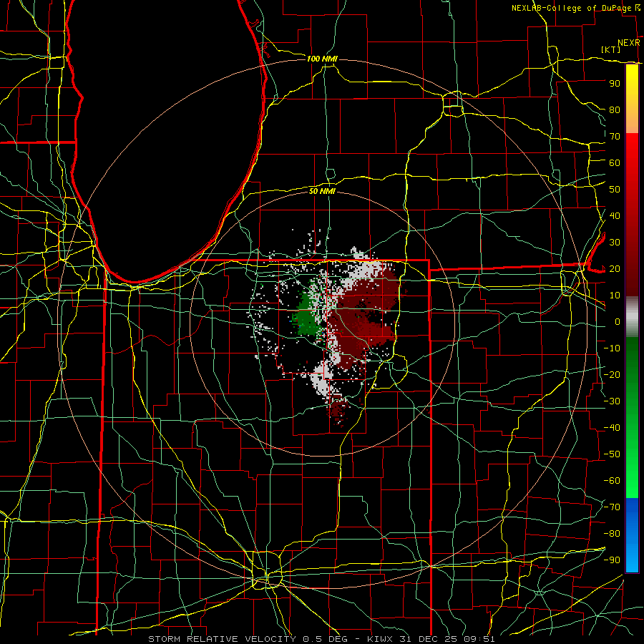Viewport: 644px width, 644px height.
Task: Click the gray zero-velocity segment of the color bar
Action: click(x=632, y=317)
